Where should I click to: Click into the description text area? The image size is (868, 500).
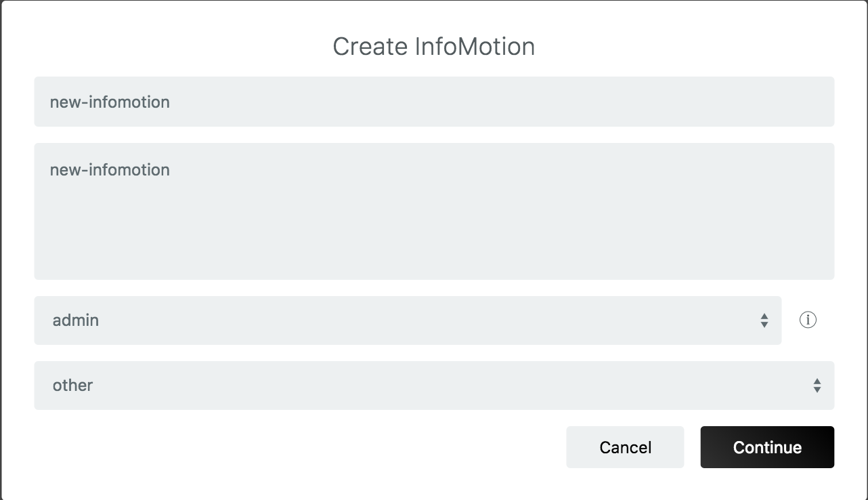tap(434, 211)
